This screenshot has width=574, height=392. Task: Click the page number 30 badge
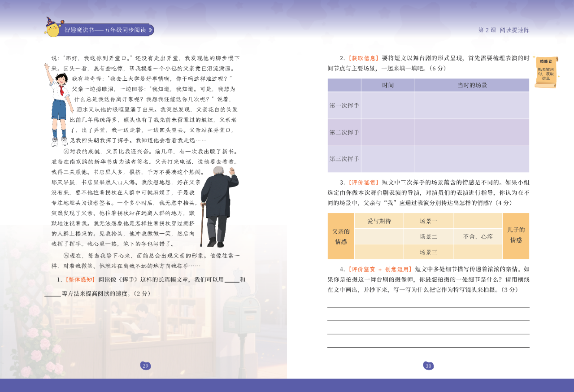click(428, 366)
